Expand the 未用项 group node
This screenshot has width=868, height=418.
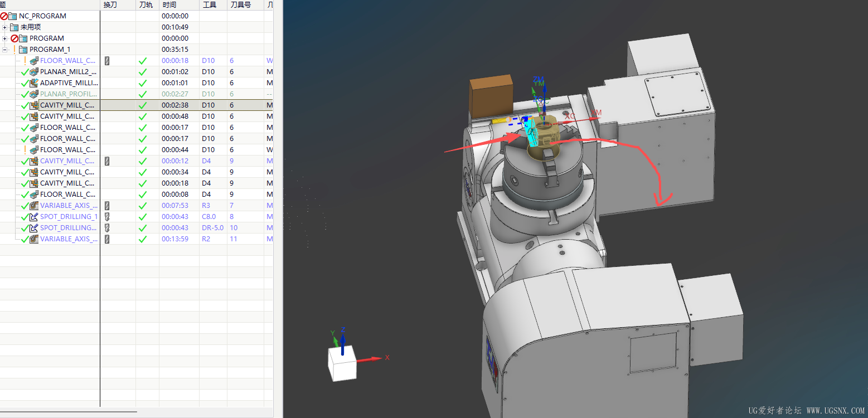(4, 27)
